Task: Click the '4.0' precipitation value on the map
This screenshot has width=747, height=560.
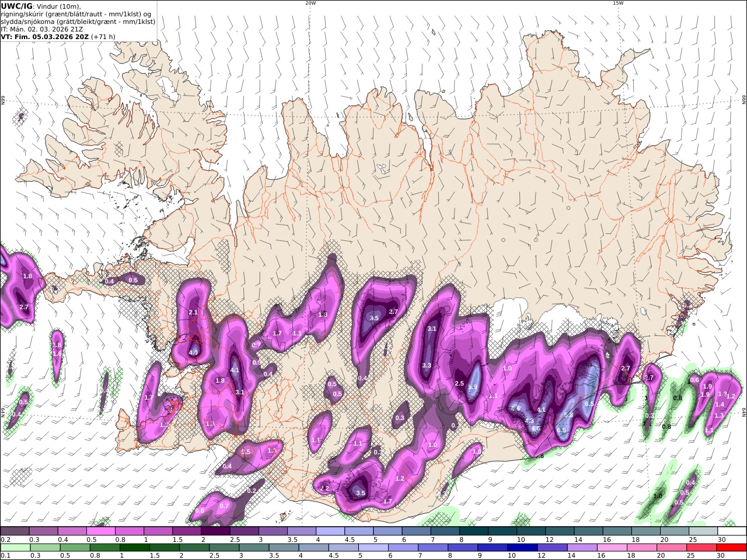Action: 194,353
